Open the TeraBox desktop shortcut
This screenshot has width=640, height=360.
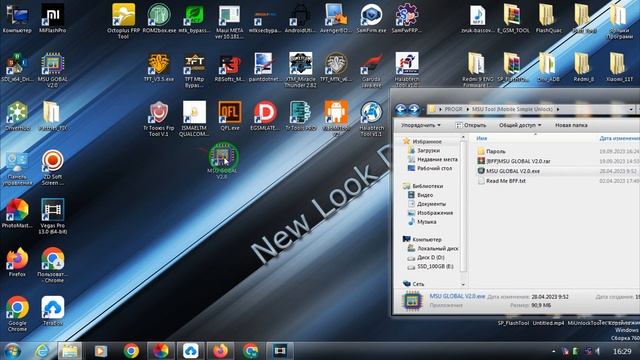(x=53, y=311)
